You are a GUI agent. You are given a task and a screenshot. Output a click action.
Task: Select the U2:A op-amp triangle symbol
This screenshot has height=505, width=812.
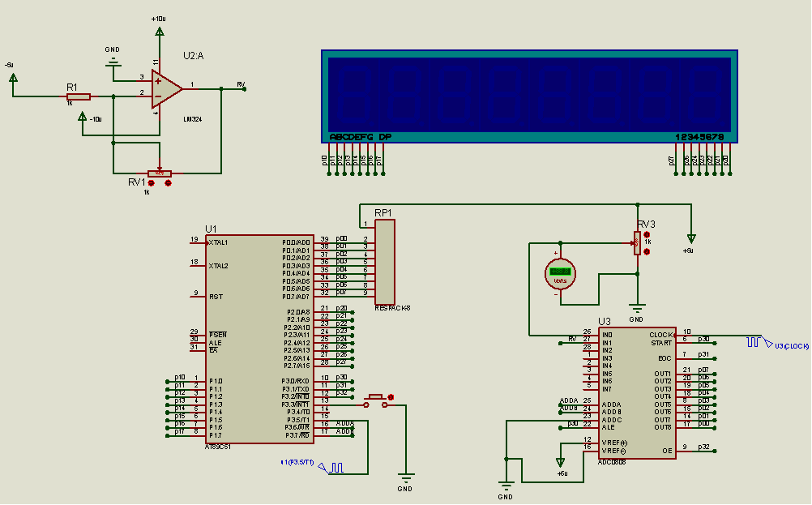coord(166,89)
